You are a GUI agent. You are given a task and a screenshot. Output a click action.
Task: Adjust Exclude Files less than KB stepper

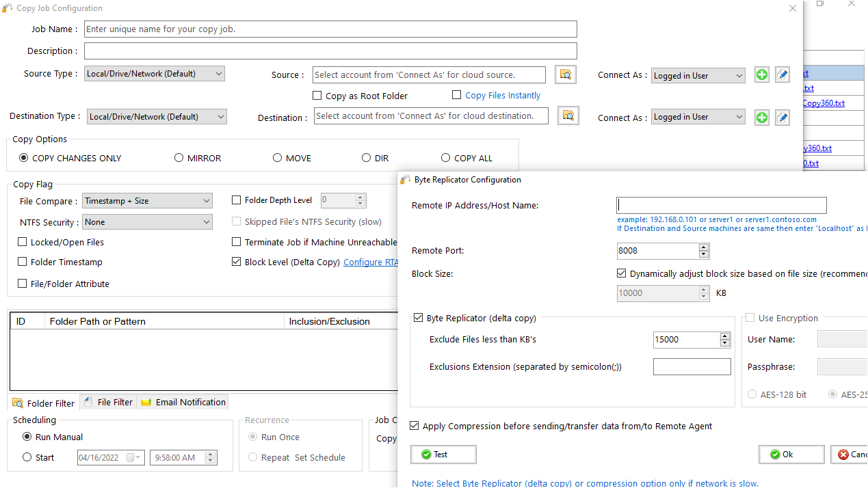pyautogui.click(x=725, y=340)
